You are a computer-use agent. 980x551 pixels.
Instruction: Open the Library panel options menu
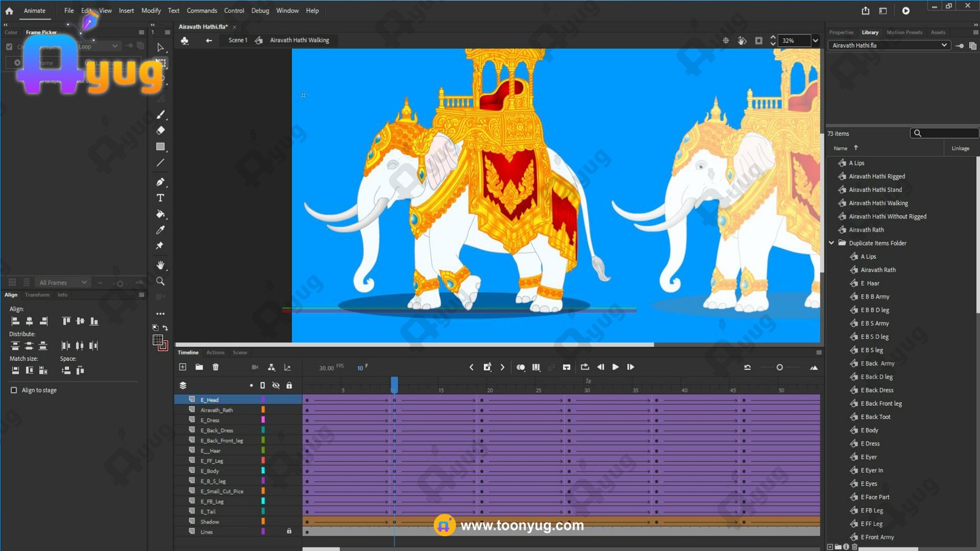[976, 32]
